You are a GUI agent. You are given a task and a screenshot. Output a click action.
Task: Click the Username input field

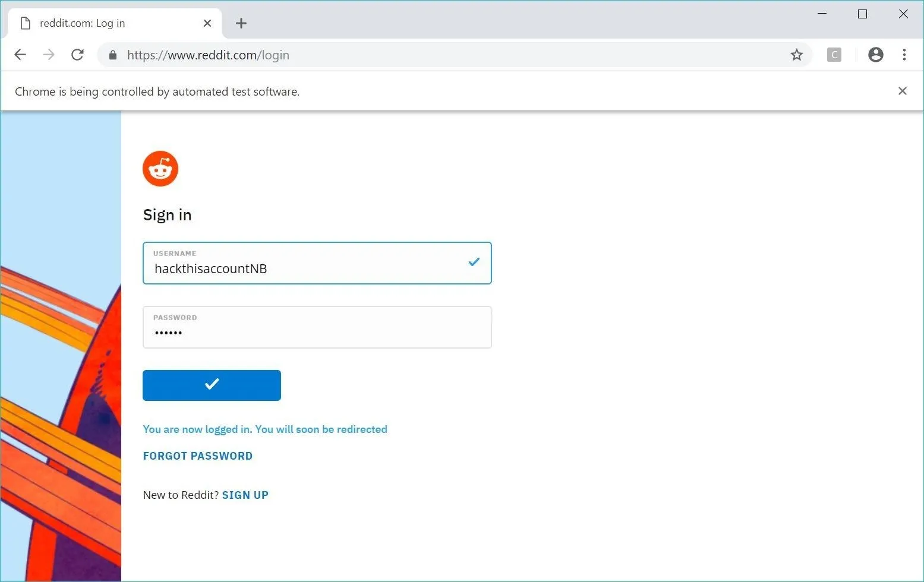pyautogui.click(x=317, y=263)
